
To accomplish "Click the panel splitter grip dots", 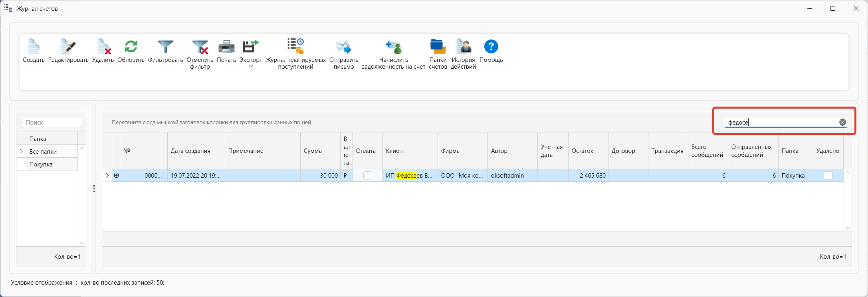I will click(x=94, y=188).
